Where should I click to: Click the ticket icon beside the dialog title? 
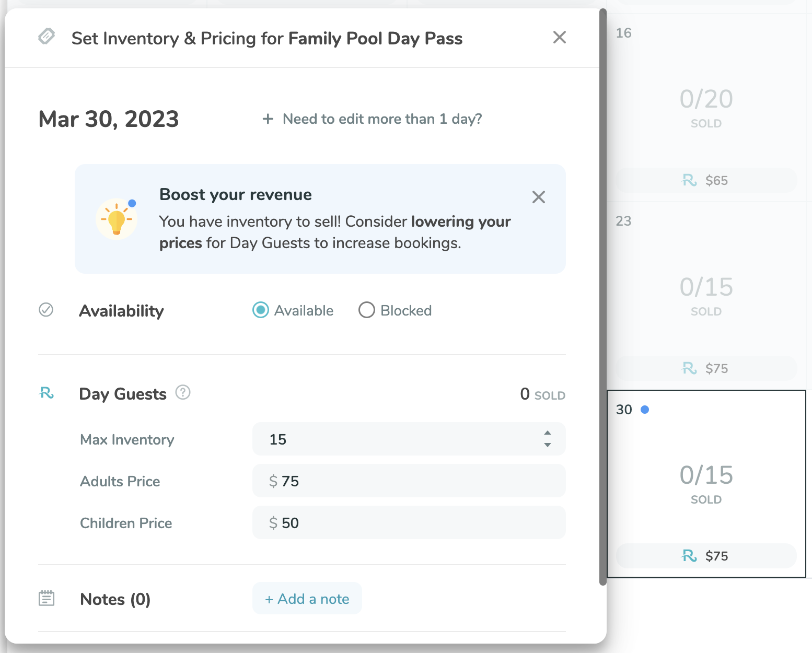tap(47, 37)
